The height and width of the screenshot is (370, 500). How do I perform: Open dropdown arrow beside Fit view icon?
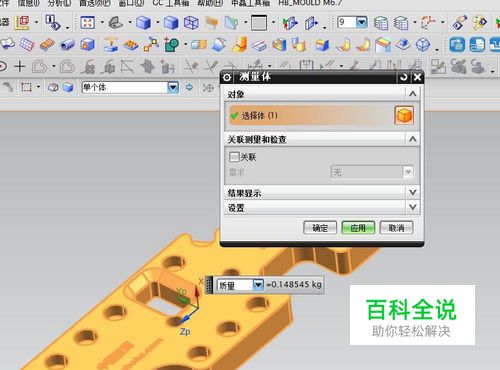tap(102, 23)
